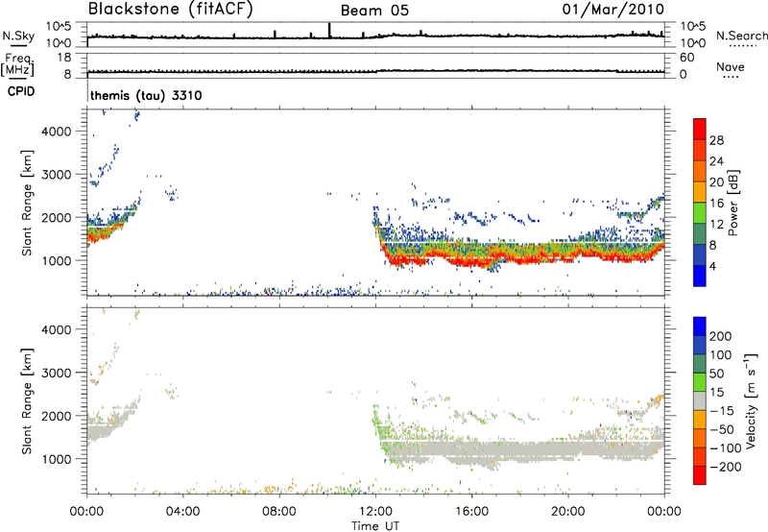Click '1000' on the velocity panel range axis
Viewport: 768px width, 532px height.
(56, 459)
